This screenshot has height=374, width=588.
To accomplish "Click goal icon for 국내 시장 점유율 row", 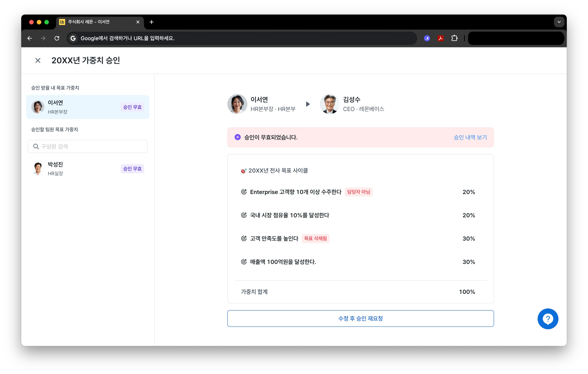I will pyautogui.click(x=244, y=215).
